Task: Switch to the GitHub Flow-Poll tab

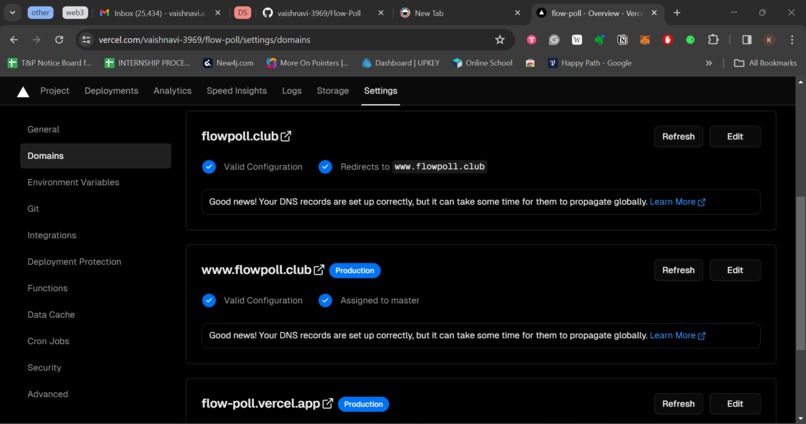Action: 323,13
